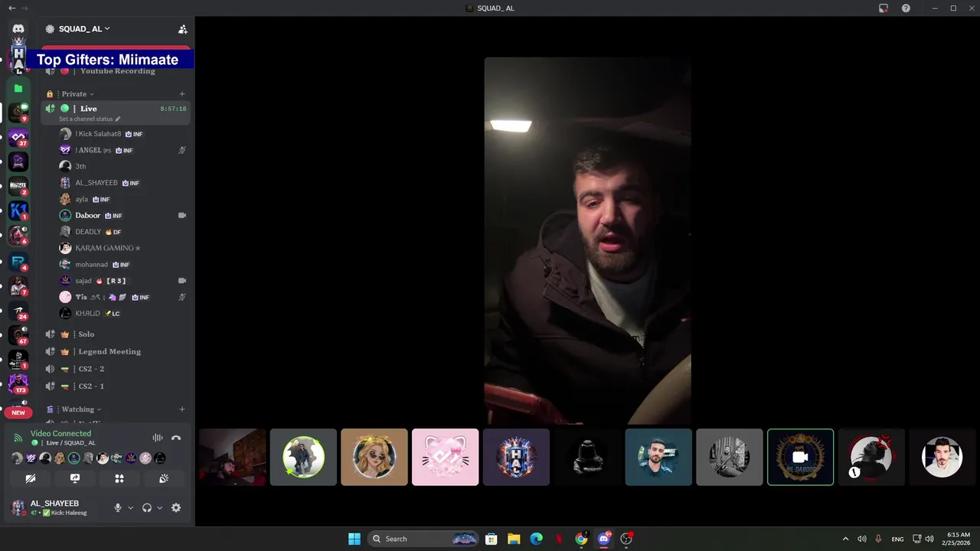This screenshot has width=980, height=551.
Task: Go forward with title bar arrow
Action: [x=24, y=8]
